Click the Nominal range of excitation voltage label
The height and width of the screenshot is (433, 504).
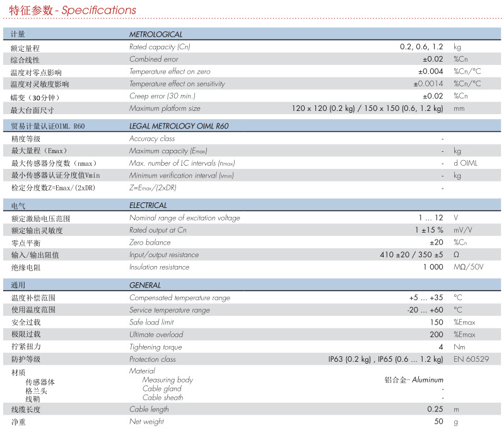coord(185,218)
